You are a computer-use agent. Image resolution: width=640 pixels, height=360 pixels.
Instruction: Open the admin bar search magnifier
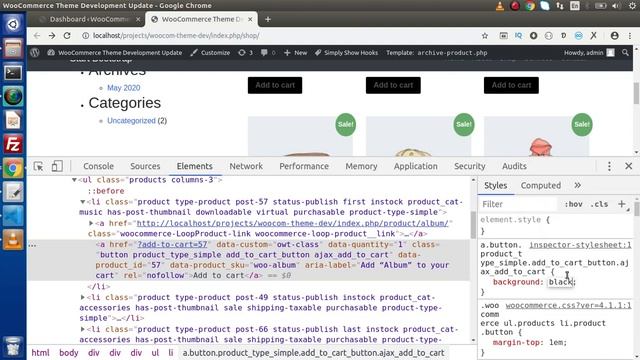tap(625, 53)
